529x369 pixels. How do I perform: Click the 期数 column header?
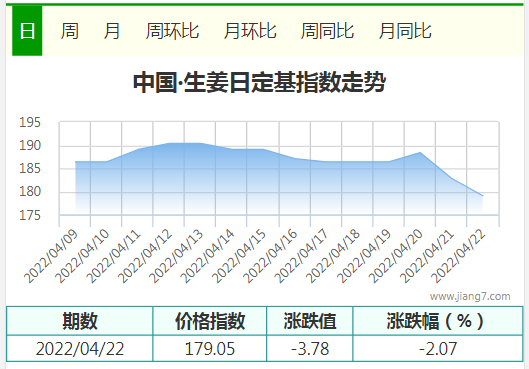80,321
